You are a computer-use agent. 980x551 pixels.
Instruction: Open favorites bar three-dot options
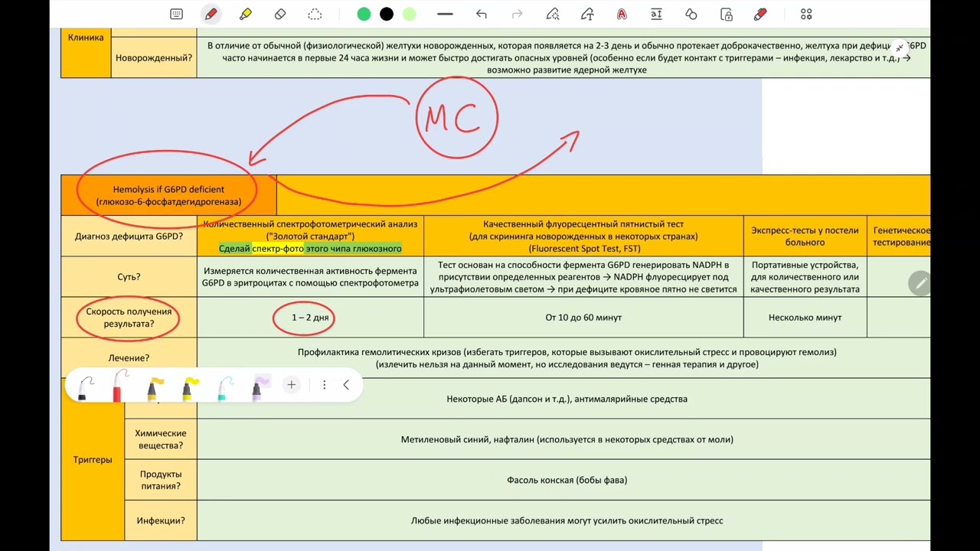point(325,385)
